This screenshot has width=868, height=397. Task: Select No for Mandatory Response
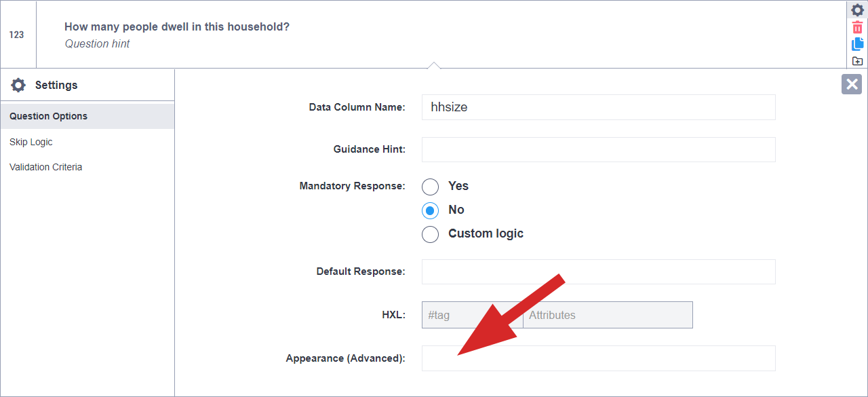click(x=431, y=210)
